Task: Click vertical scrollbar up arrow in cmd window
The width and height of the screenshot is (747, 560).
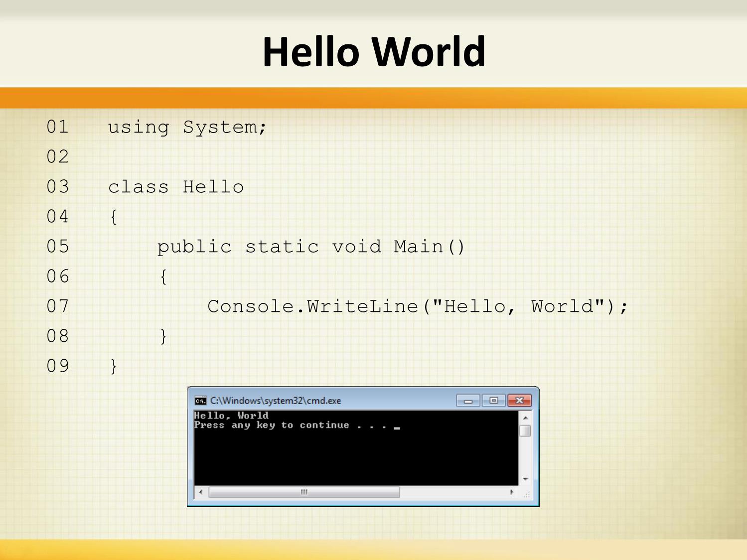Action: pyautogui.click(x=525, y=418)
